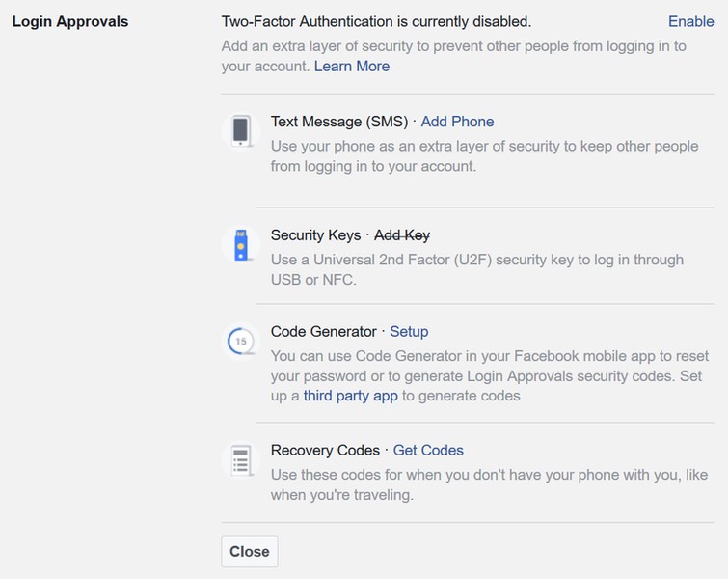Click the USB security key icon
The image size is (728, 579).
pos(241,245)
